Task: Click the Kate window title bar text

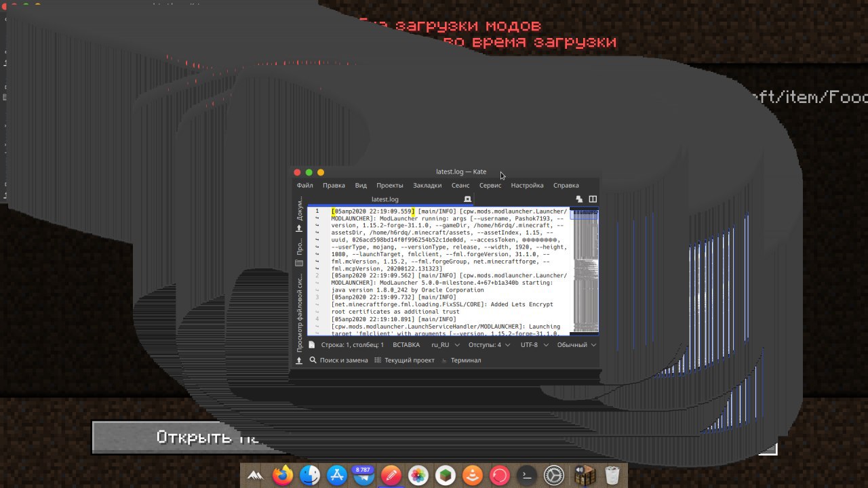Action: (461, 172)
